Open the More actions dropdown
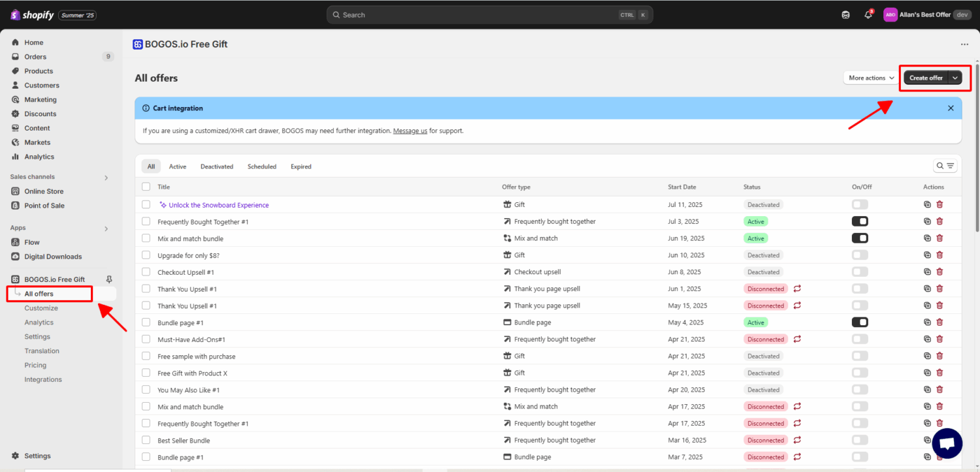 pyautogui.click(x=872, y=78)
